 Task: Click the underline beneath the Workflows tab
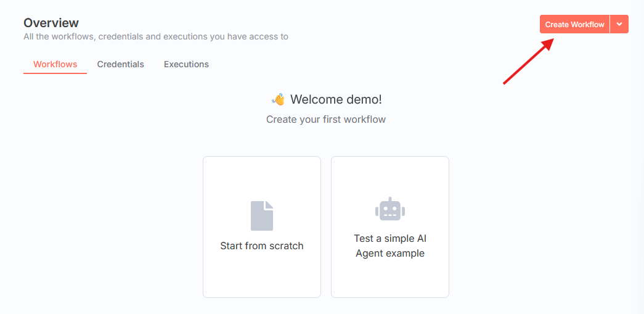coord(55,73)
